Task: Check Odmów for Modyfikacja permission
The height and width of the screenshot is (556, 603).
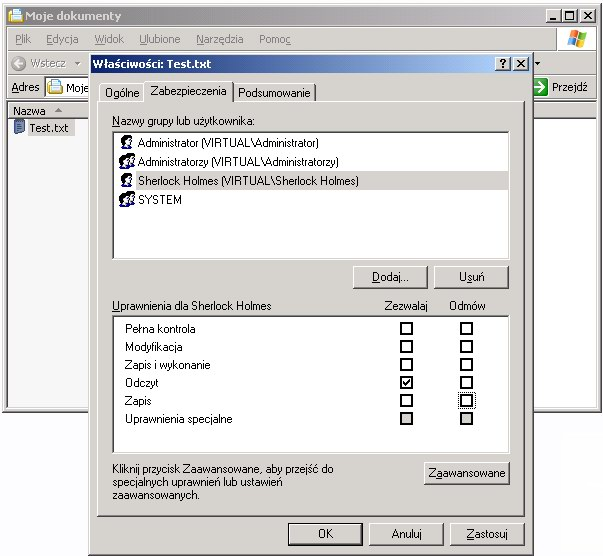Action: tap(466, 347)
